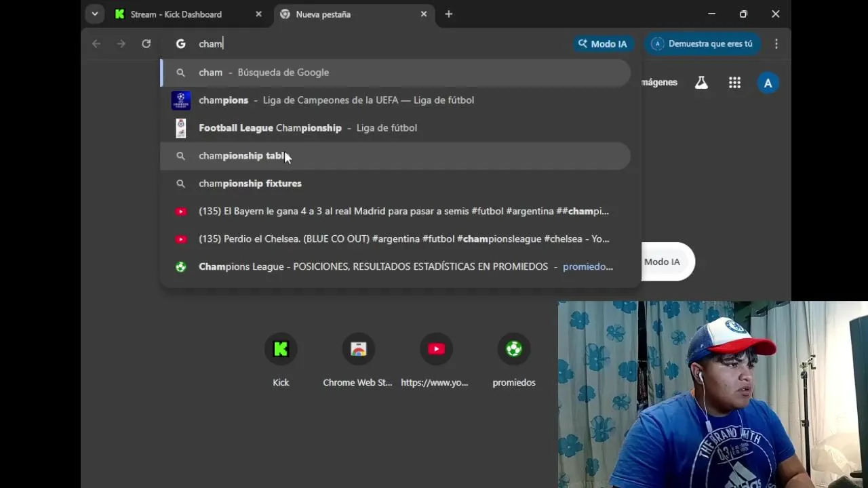
Task: Choose champions UEFA league suggestion
Action: (395, 100)
